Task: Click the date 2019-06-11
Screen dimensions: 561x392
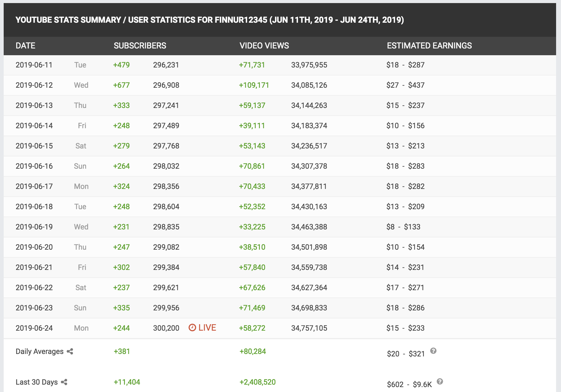Action: (34, 65)
